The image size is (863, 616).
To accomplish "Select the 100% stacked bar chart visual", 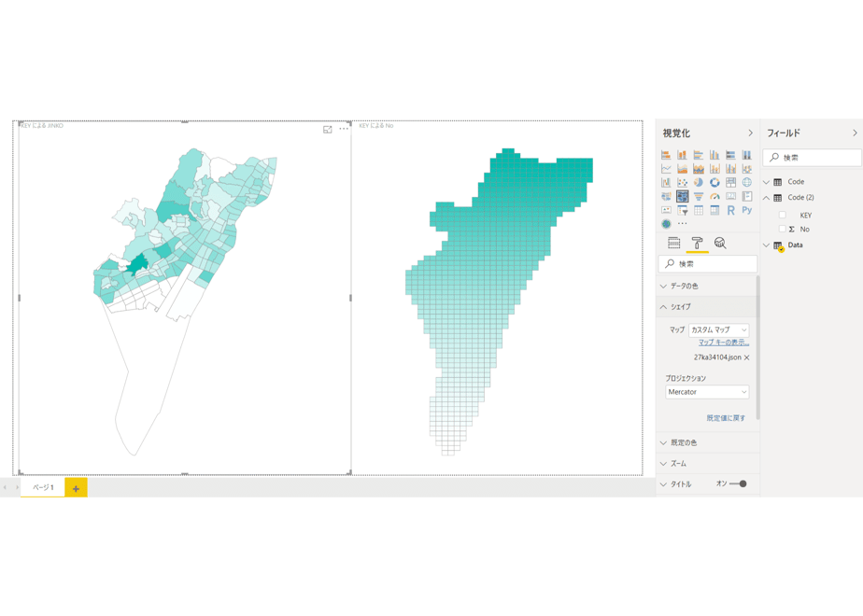I will click(x=731, y=155).
